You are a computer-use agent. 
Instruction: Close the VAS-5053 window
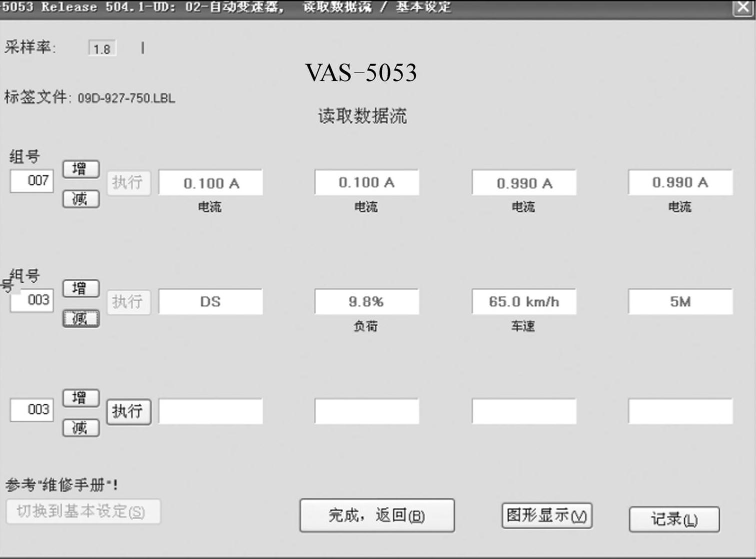point(743,8)
